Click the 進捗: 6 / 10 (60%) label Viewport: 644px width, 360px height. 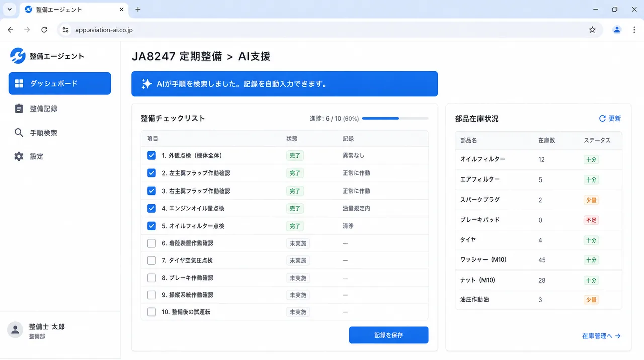[x=334, y=119]
